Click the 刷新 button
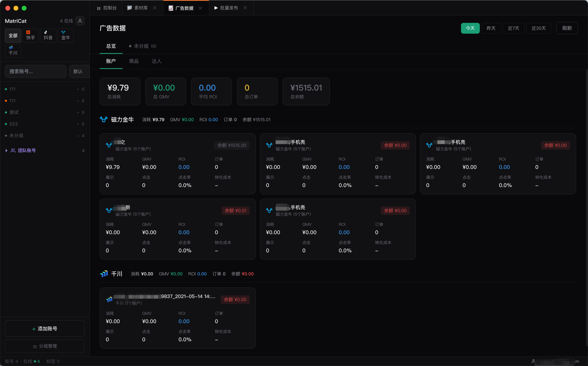588x366 pixels. coord(567,28)
